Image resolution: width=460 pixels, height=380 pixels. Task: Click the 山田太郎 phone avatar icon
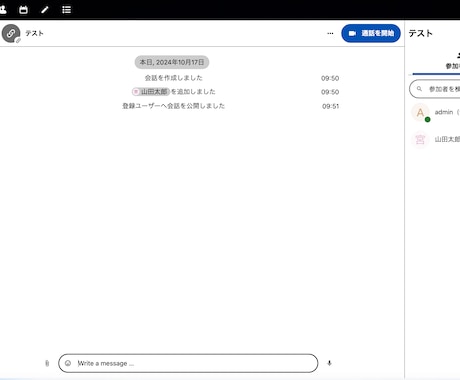(420, 139)
